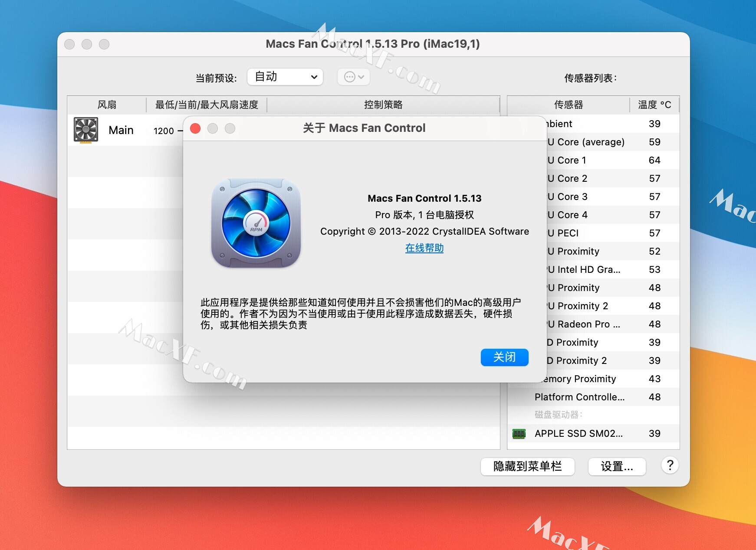The image size is (756, 550).
Task: Click the 磁盘驱动器 section label
Action: coord(559,415)
